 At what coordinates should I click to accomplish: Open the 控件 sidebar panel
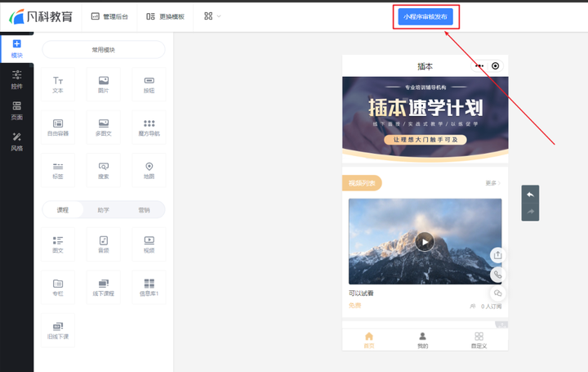point(17,79)
